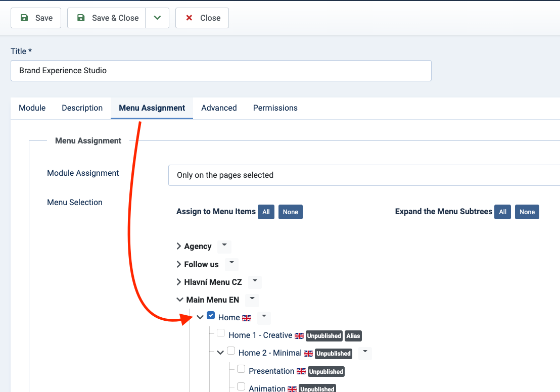Click the Module Assignment label

(83, 173)
